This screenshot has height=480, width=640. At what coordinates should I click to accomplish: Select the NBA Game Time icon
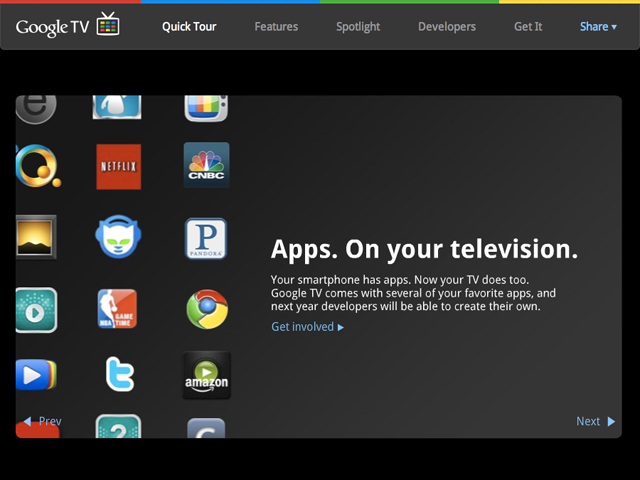coord(117,309)
